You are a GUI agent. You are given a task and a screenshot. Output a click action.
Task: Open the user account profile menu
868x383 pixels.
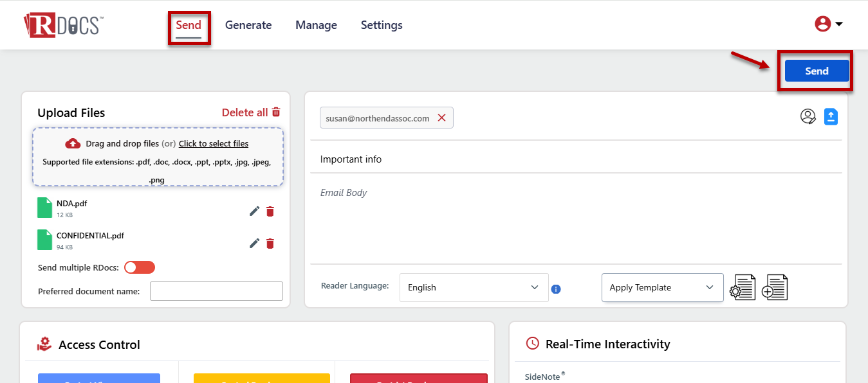pos(829,24)
